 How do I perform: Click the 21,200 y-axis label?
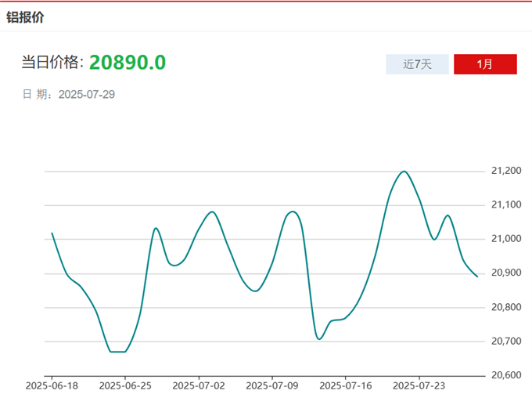coord(507,171)
